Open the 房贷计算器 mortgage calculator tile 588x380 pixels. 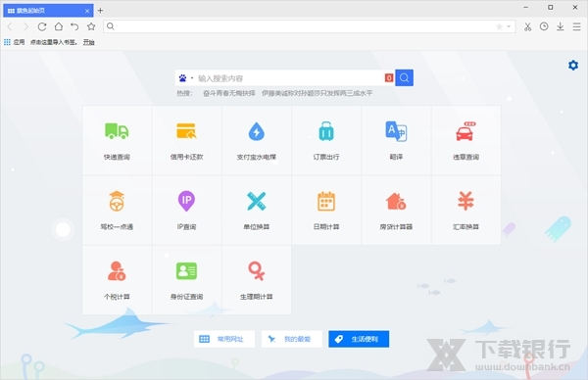click(x=396, y=211)
